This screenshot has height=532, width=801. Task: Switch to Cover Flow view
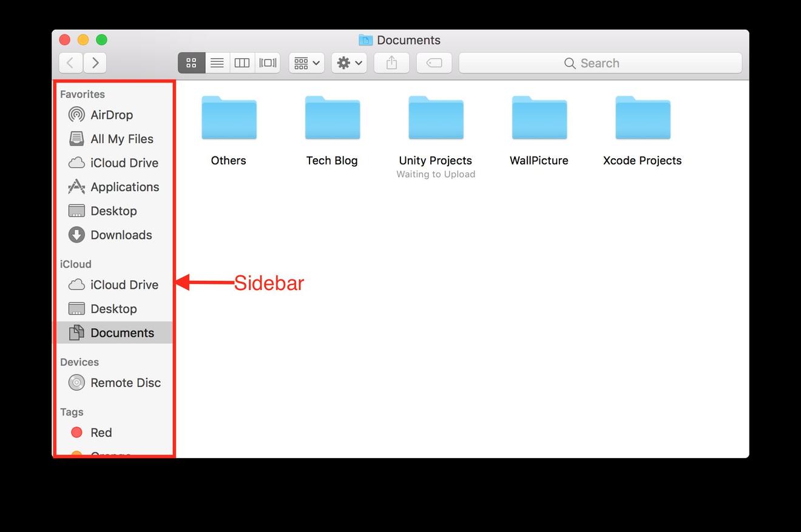267,62
